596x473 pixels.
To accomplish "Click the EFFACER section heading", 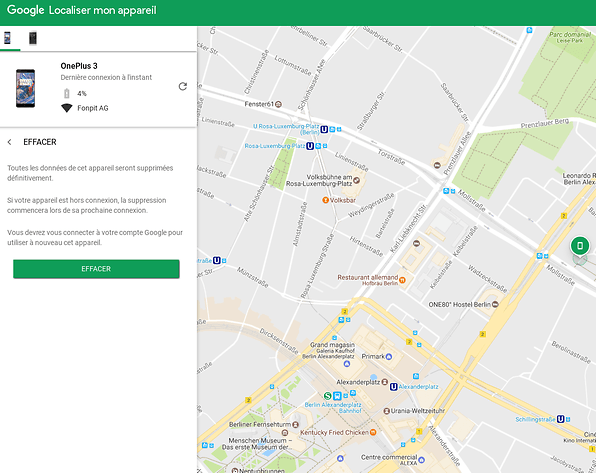I will tap(40, 142).
